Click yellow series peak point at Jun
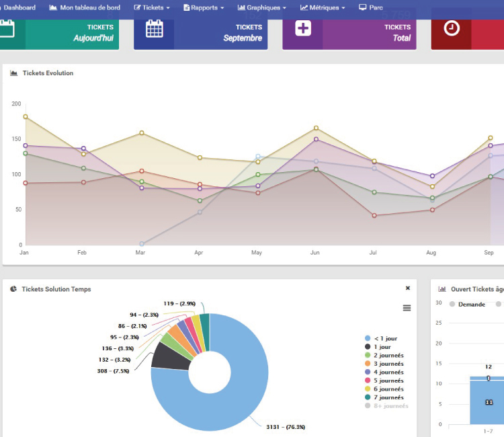 click(316, 128)
